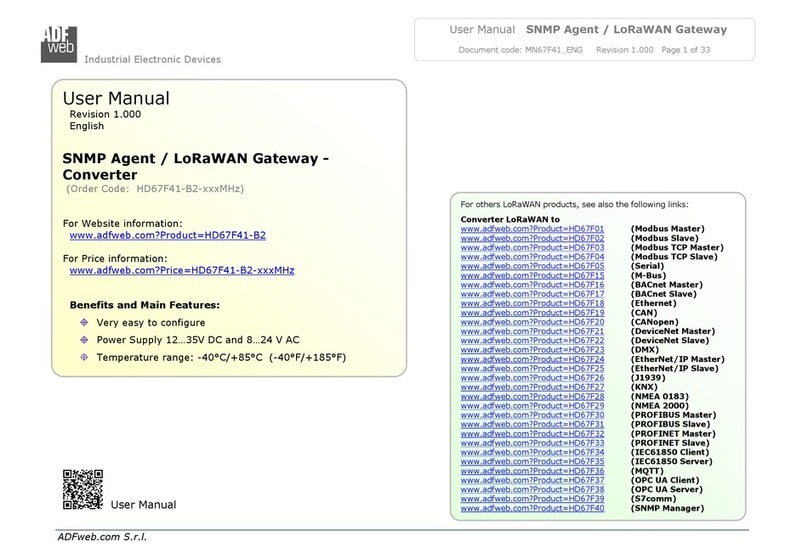Open link HD67F22 for DeviceNet Slave

pyautogui.click(x=532, y=340)
